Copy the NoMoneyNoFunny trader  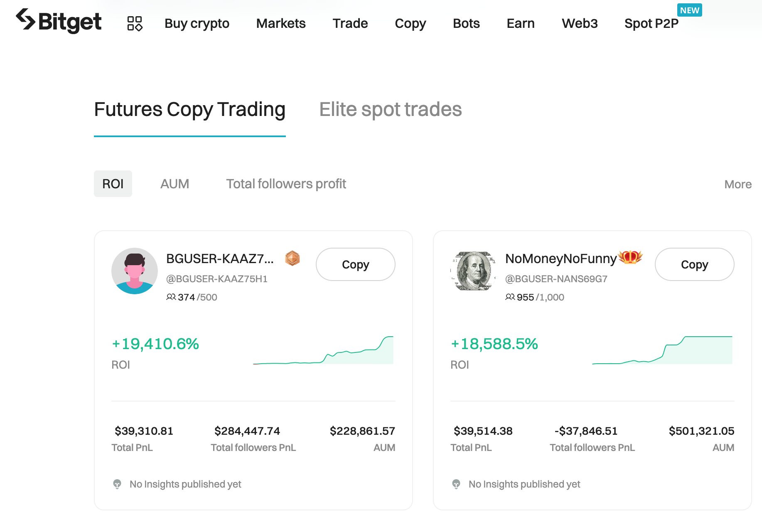(x=694, y=264)
